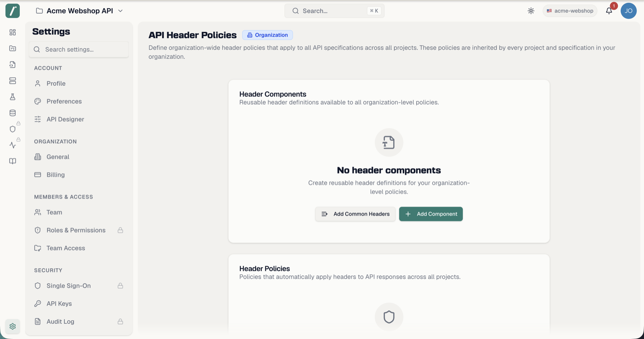644x339 pixels.
Task: Click the lock icon next to Single Sign-On
Action: click(x=120, y=286)
